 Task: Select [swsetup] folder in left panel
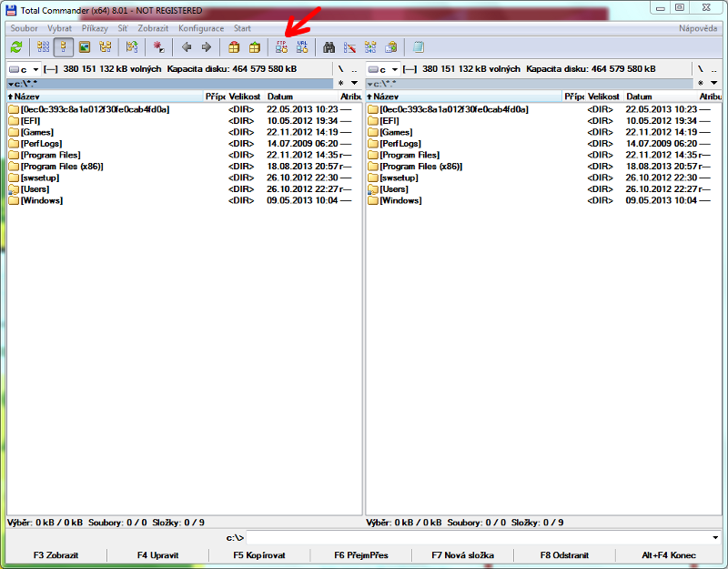40,178
